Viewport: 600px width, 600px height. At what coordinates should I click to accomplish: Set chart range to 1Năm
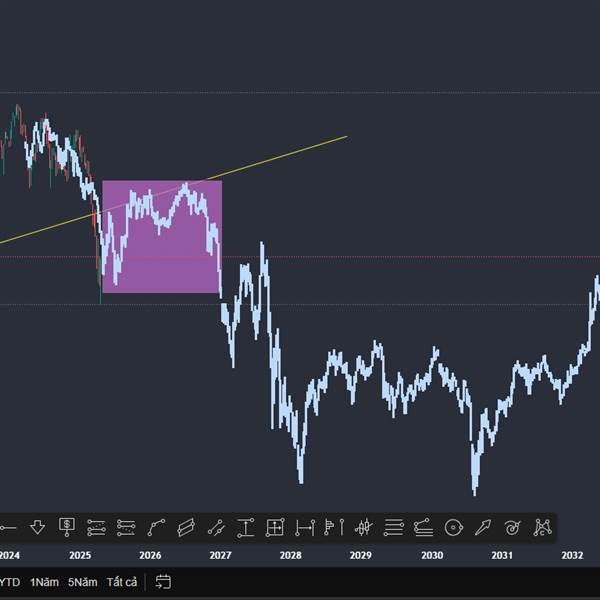click(44, 582)
